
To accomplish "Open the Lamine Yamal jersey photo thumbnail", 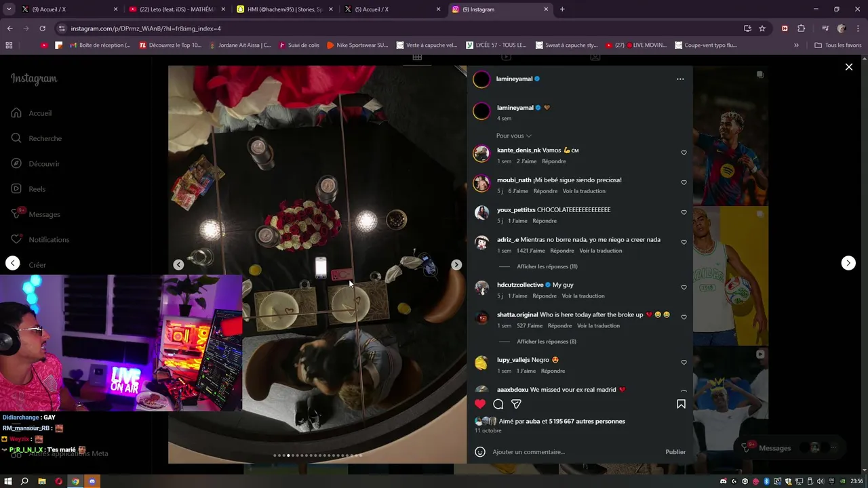I will [x=730, y=136].
